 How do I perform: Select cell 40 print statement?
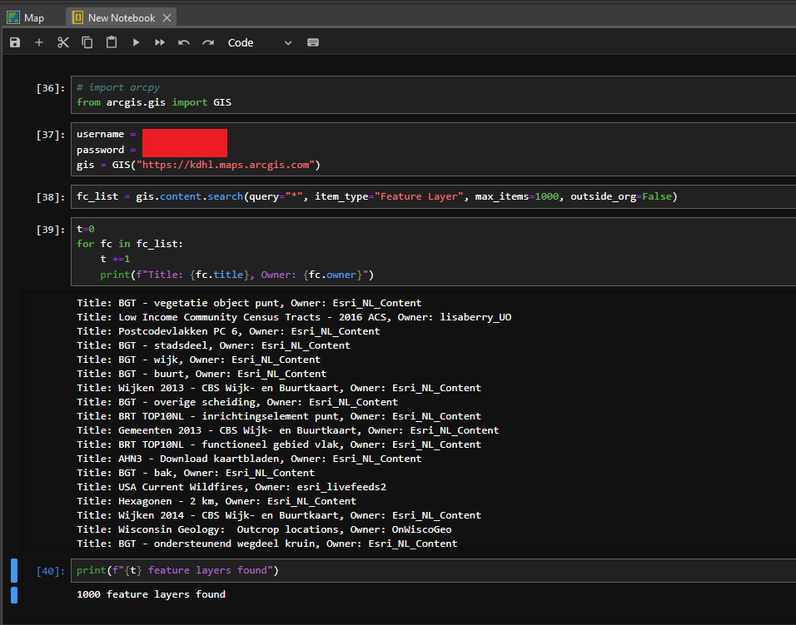tap(177, 570)
